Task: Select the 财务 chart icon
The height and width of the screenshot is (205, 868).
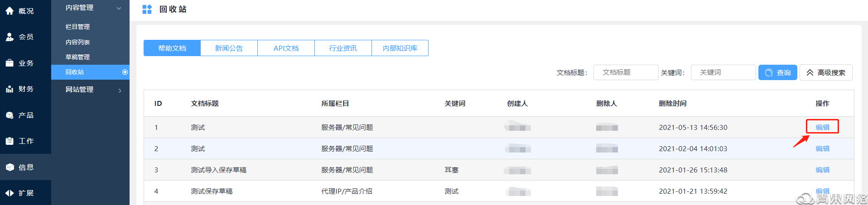Action: pyautogui.click(x=10, y=89)
